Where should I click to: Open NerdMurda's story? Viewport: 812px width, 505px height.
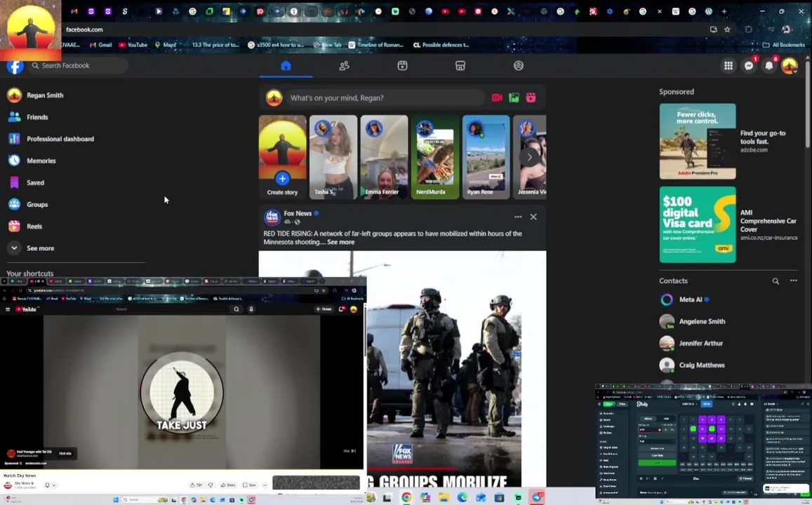435,157
